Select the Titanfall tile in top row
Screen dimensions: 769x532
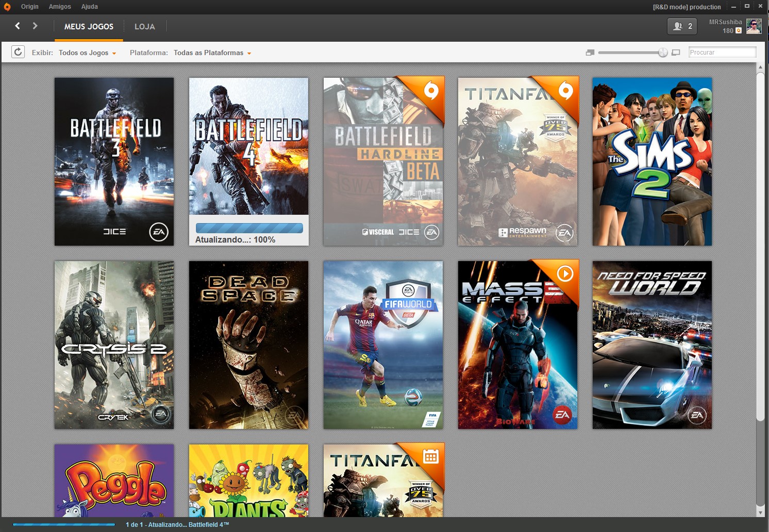coord(517,162)
